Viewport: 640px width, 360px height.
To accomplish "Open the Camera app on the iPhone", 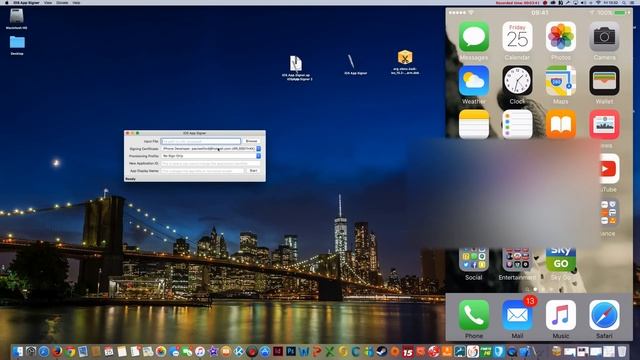I will 604,37.
